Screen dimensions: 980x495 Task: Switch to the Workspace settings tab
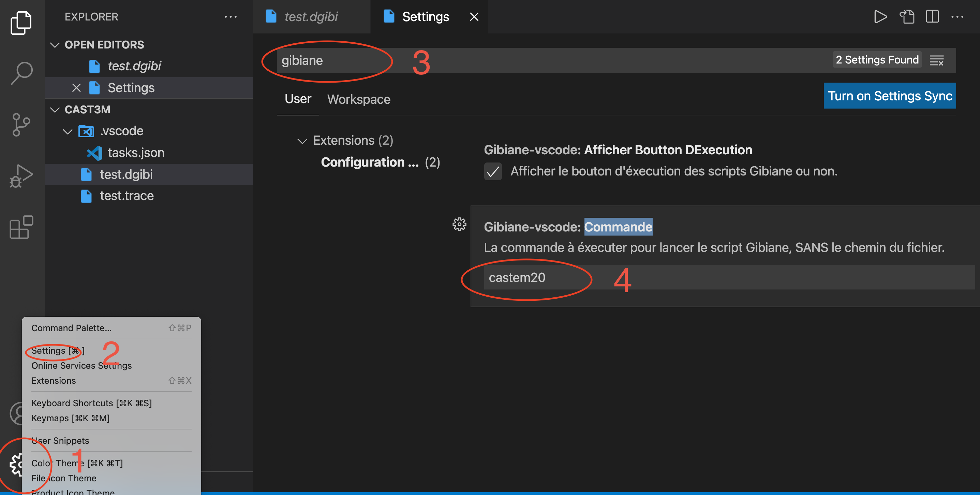(x=358, y=99)
